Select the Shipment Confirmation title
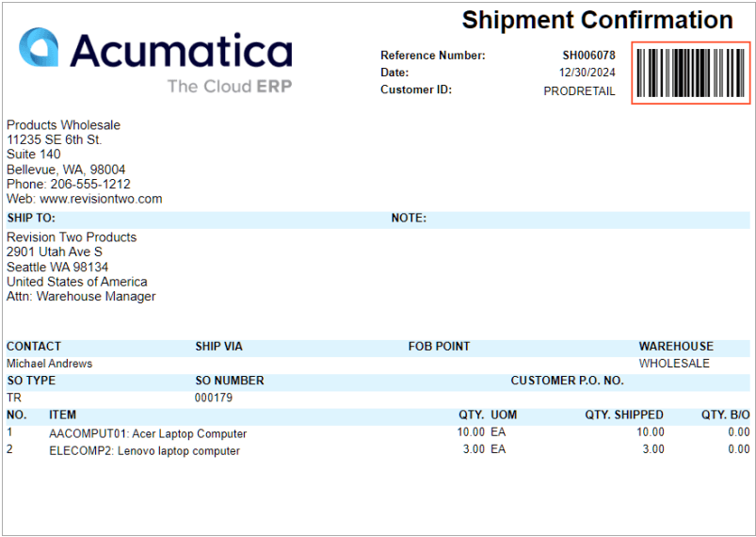The image size is (756, 537). 598,21
